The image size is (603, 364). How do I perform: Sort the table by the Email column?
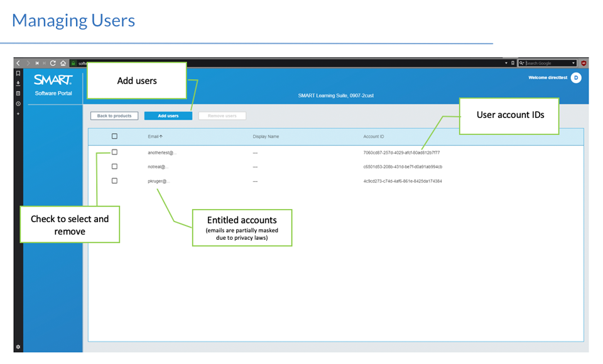[155, 136]
